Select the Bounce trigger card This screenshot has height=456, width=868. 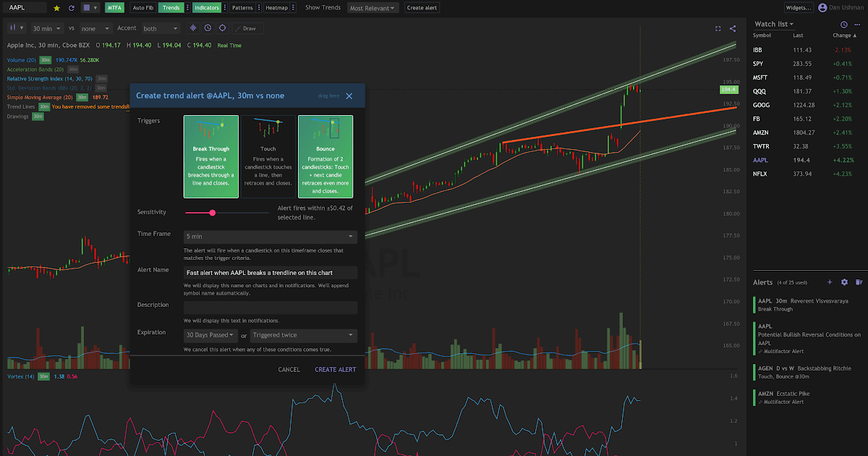325,156
